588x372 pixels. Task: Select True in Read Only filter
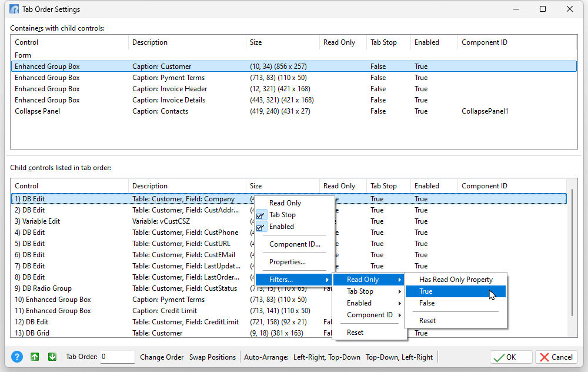click(x=456, y=291)
